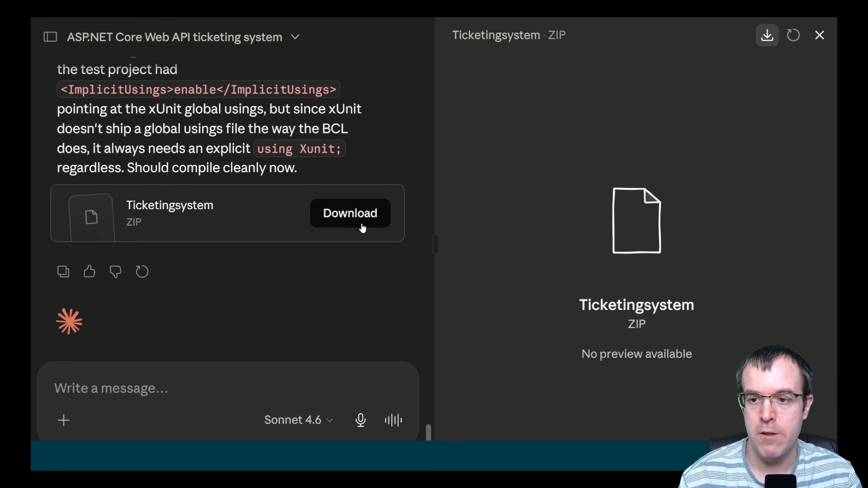Click the 'using Xunit;' inline code
868x488 pixels.
299,149
